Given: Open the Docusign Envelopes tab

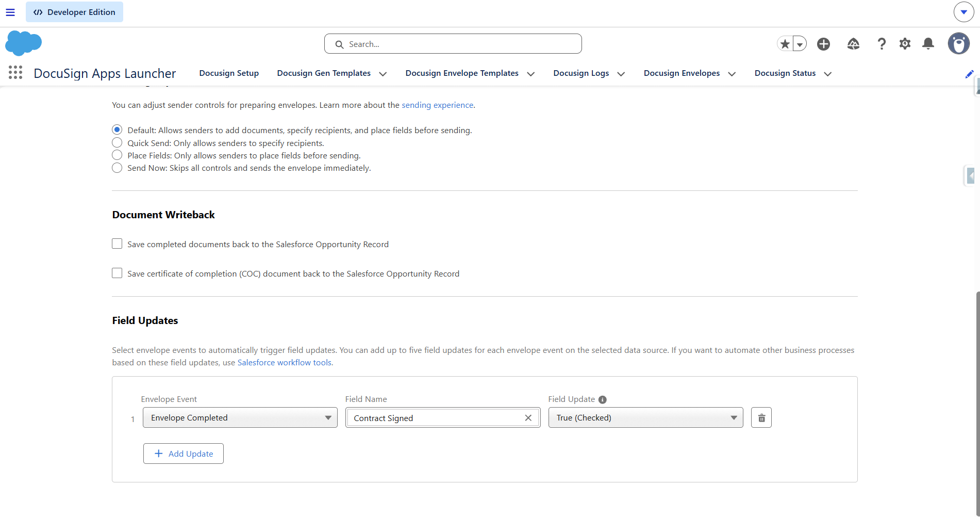Looking at the screenshot, I should point(682,73).
